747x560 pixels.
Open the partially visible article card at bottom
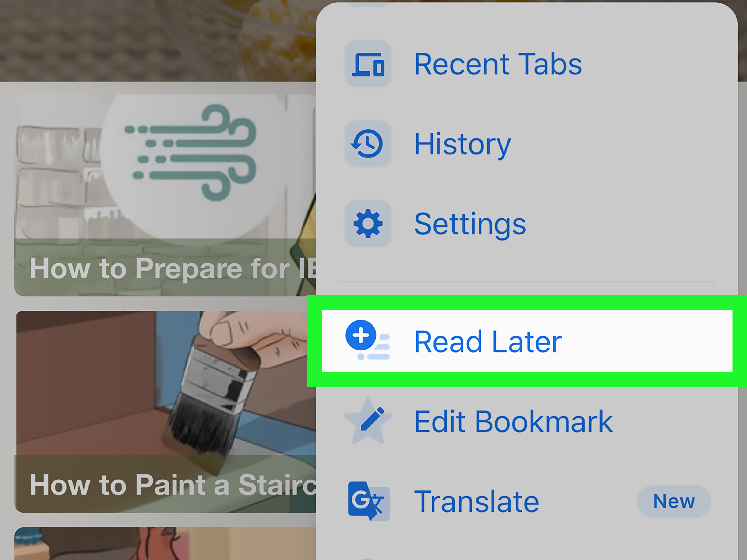click(x=165, y=543)
